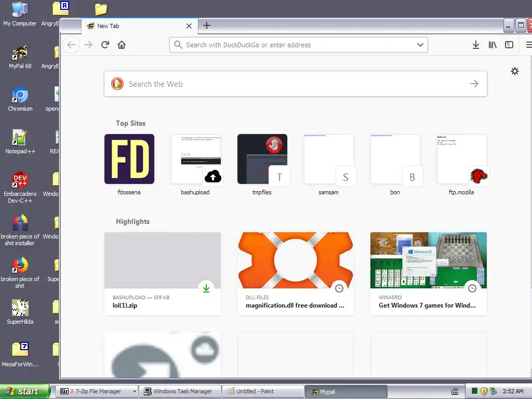Viewport: 532px width, 399px height.
Task: Select the Firefox 'broken piece of shit' shortcut
Action: [x=20, y=273]
